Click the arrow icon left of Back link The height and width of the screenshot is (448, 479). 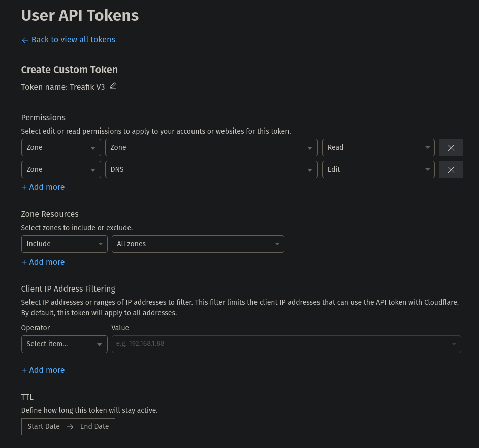coord(25,40)
